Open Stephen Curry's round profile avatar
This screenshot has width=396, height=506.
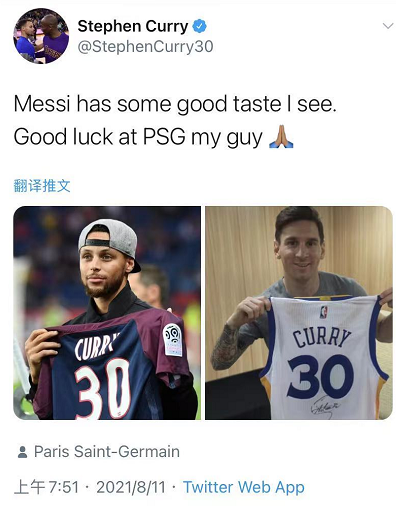tap(41, 36)
